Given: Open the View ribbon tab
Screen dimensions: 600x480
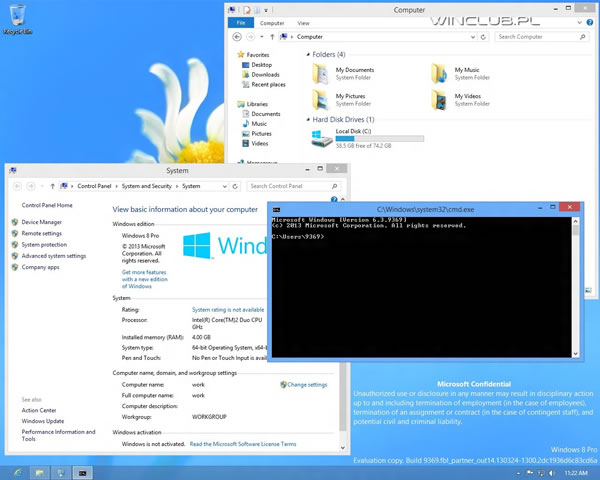Looking at the screenshot, I should (303, 23).
